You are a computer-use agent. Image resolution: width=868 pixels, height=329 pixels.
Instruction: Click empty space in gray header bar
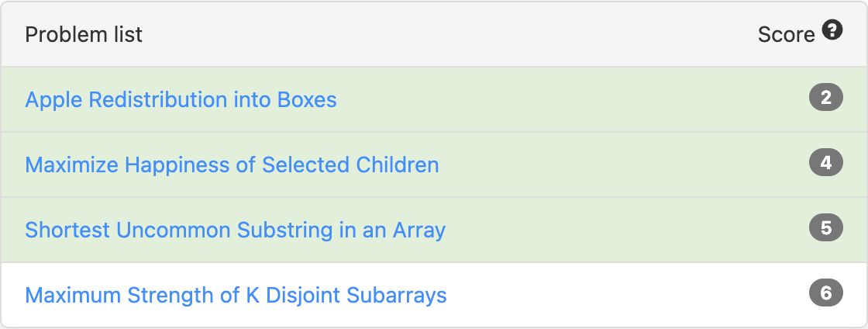pos(443,34)
